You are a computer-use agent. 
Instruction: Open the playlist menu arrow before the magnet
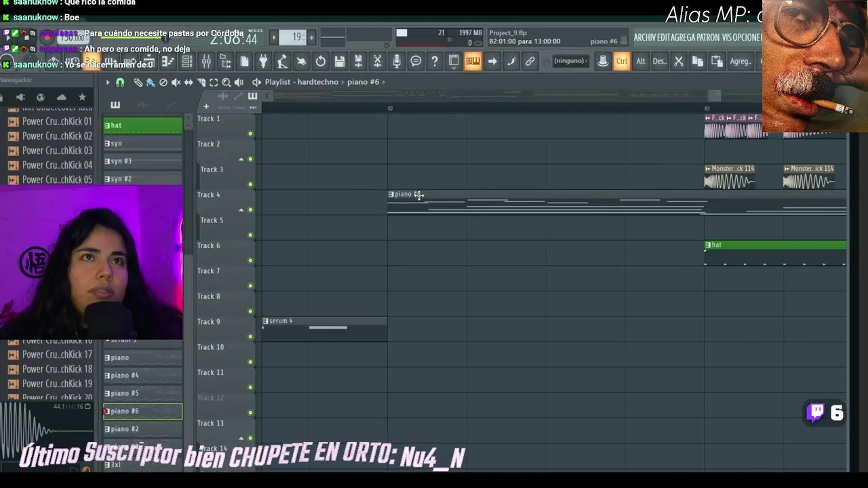107,82
